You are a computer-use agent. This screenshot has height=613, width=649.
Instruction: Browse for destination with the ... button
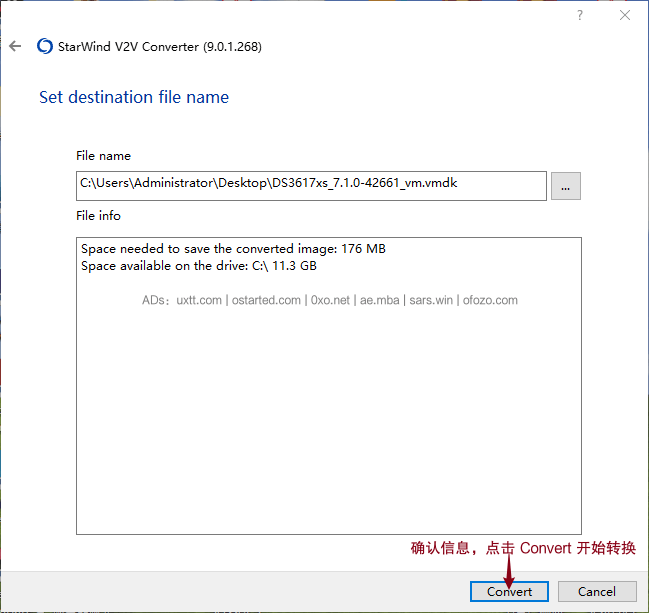click(565, 186)
